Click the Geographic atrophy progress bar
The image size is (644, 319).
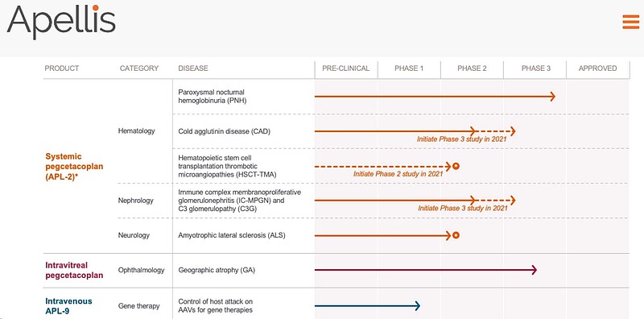click(426, 270)
